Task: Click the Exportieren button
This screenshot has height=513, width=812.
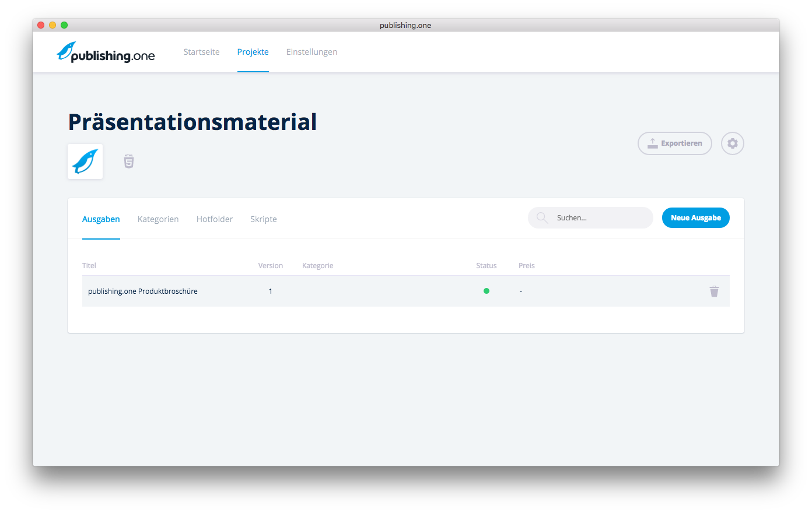Action: 675,143
